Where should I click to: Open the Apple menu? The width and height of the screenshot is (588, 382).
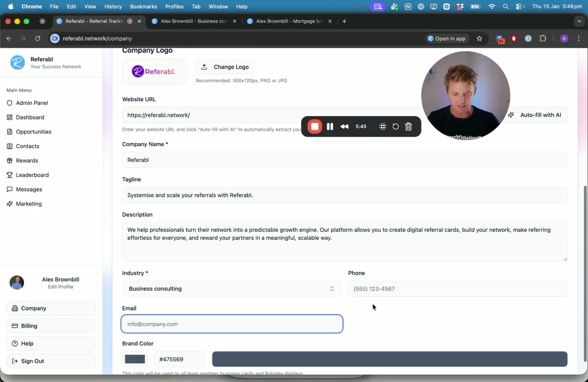tap(11, 6)
